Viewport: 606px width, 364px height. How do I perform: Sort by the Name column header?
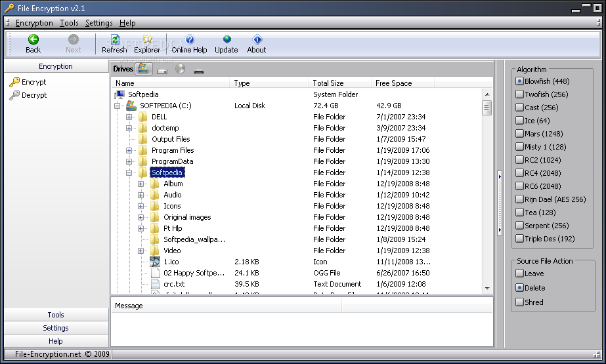(x=171, y=83)
